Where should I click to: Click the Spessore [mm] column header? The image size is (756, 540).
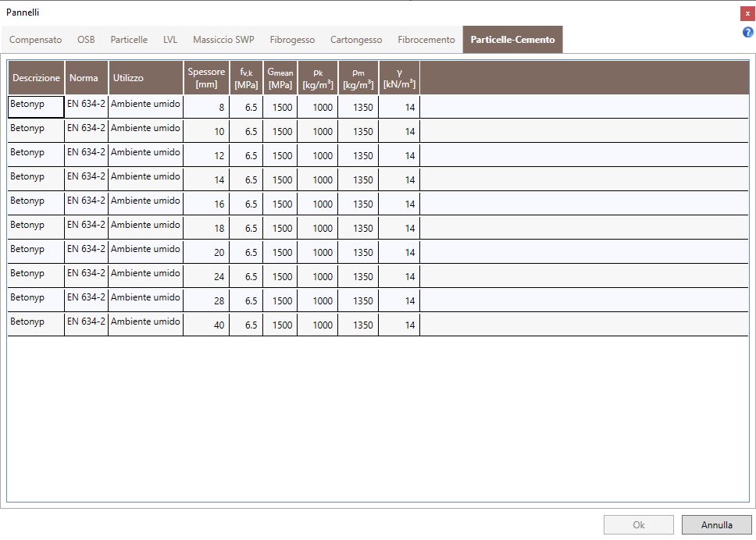point(206,77)
